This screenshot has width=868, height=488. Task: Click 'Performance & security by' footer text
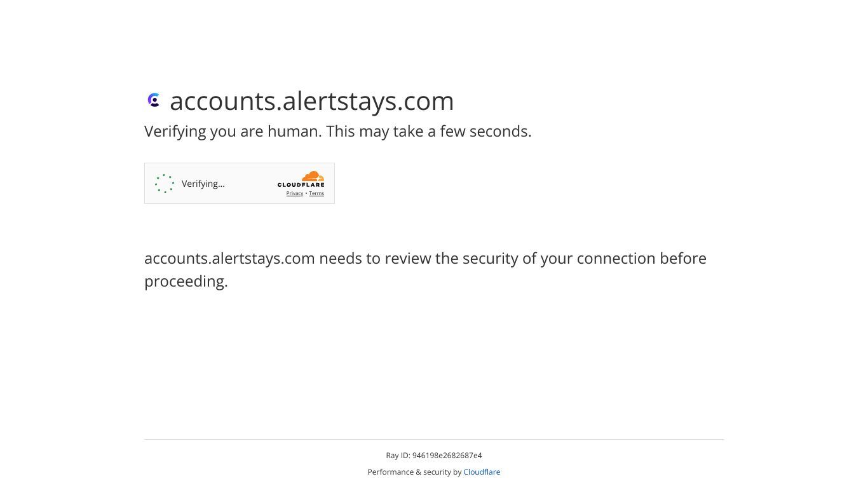[x=414, y=472]
